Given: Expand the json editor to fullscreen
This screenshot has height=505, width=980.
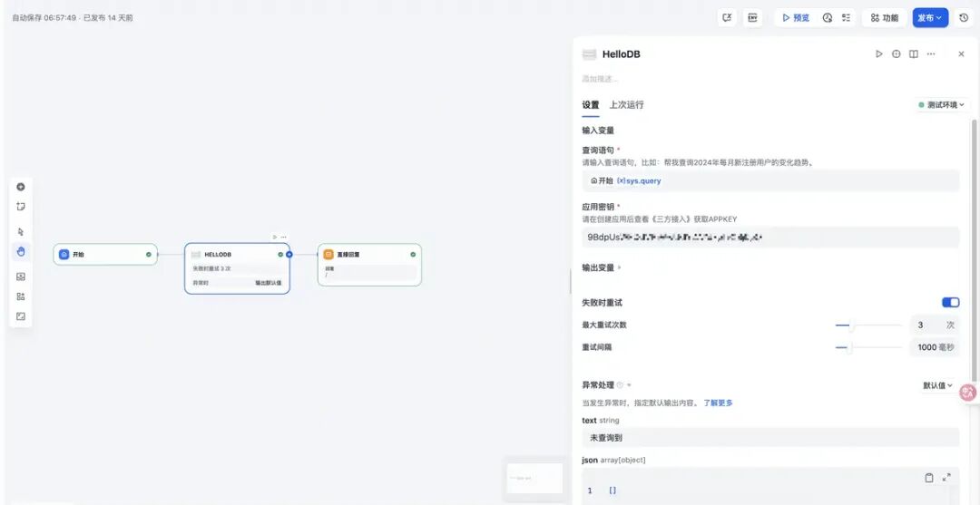Looking at the screenshot, I should click(946, 478).
